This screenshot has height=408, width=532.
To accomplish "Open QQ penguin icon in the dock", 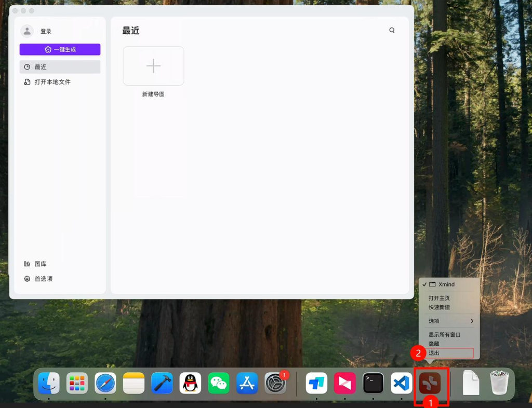I will coord(190,383).
